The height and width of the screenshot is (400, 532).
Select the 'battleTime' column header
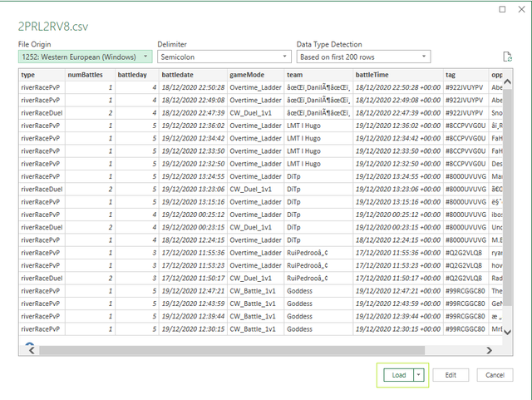pyautogui.click(x=398, y=75)
